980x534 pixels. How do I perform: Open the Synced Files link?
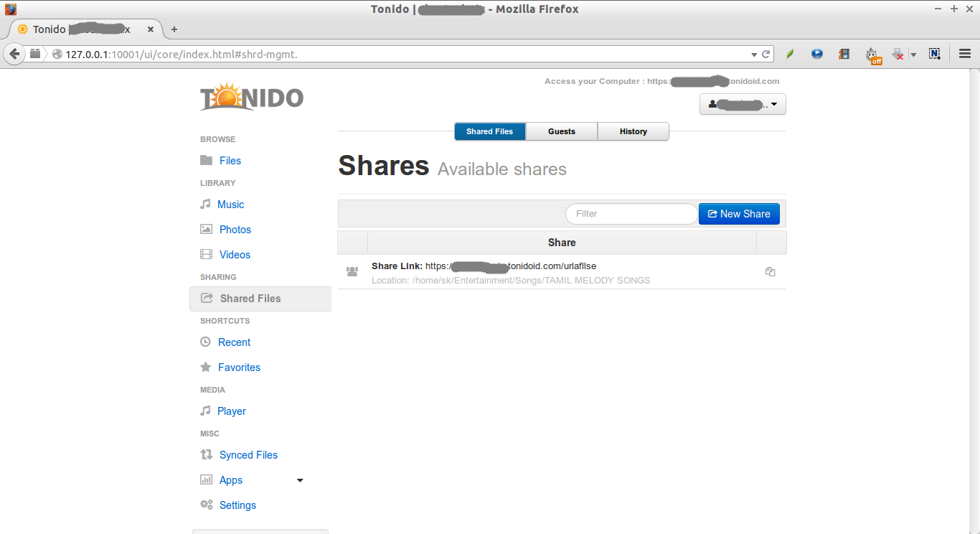248,455
